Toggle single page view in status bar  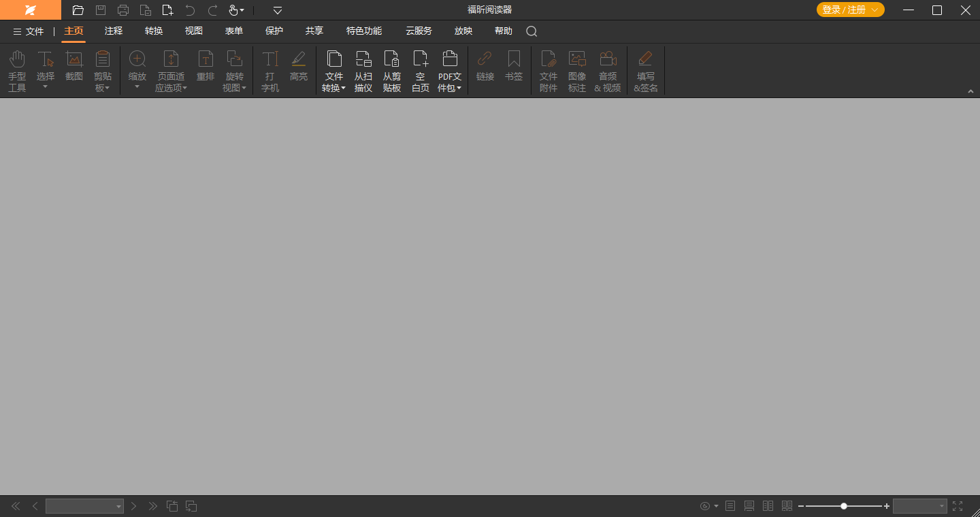click(x=730, y=506)
